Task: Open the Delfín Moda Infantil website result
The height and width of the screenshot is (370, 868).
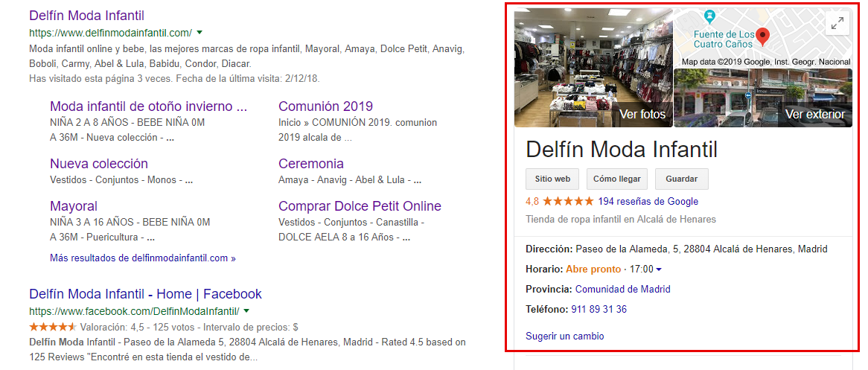Action: [86, 16]
